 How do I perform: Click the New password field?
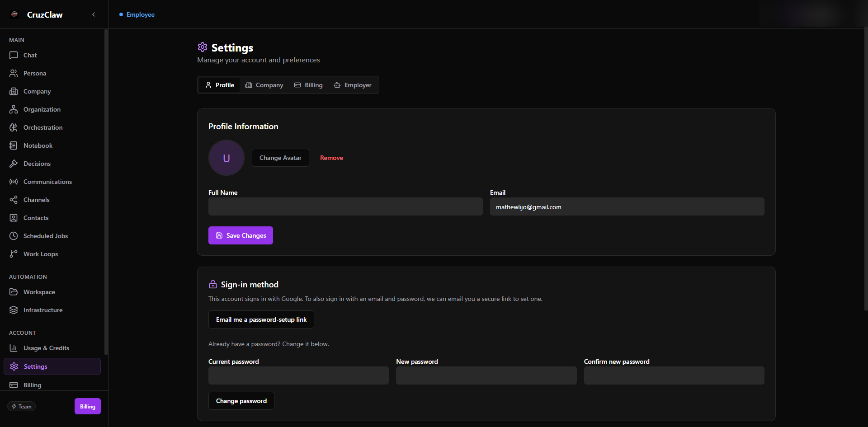pos(486,375)
